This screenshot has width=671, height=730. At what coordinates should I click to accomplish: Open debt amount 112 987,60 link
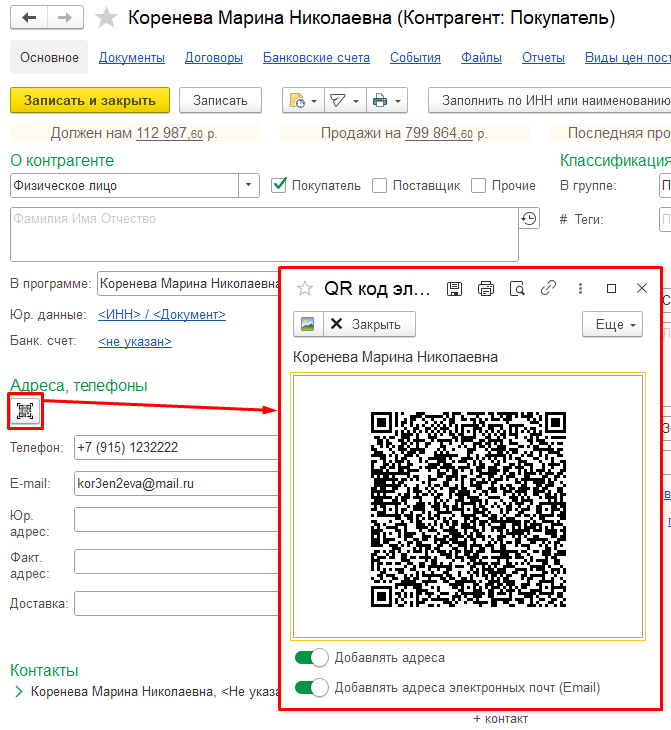pos(169,133)
